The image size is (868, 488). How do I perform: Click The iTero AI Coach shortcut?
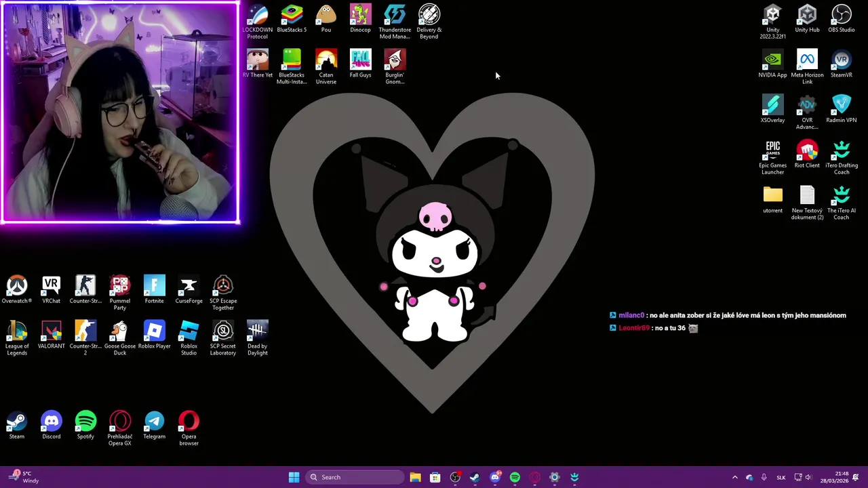click(x=842, y=202)
